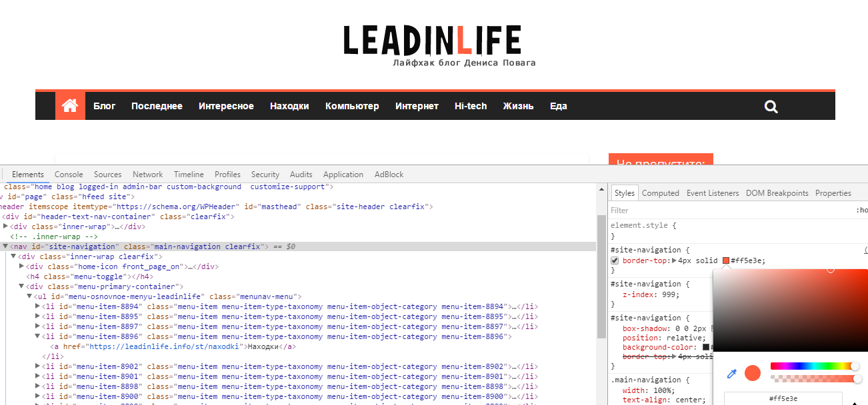The image size is (868, 405).
Task: Expand the menu-item-8894 list element
Action: [x=37, y=306]
